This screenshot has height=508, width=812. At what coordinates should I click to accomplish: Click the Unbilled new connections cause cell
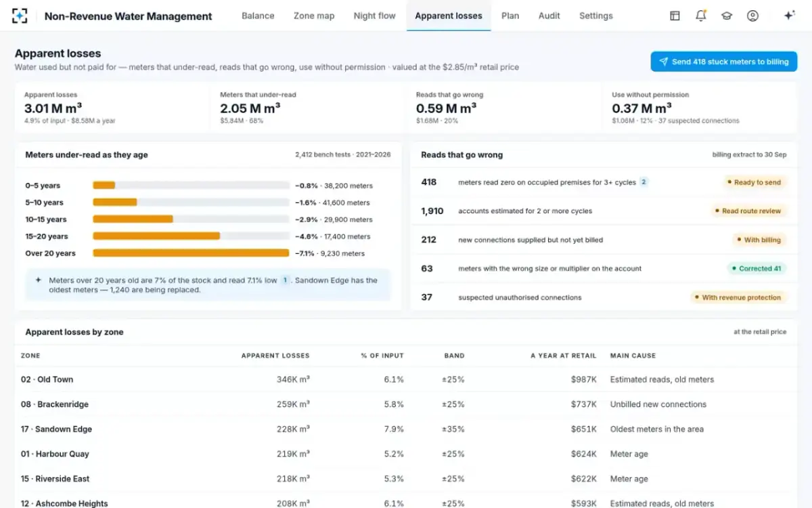coord(658,404)
